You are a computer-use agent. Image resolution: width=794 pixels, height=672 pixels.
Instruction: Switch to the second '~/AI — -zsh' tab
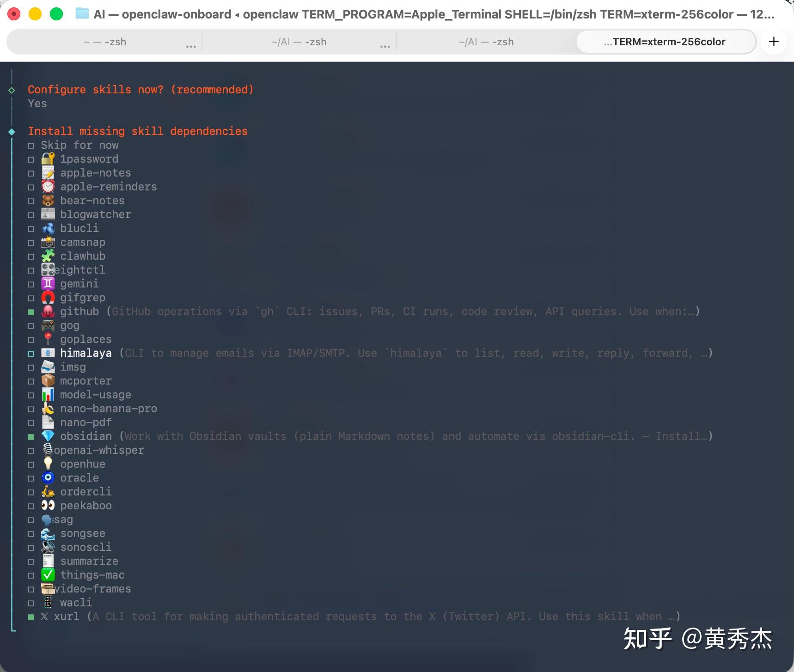pyautogui.click(x=299, y=42)
